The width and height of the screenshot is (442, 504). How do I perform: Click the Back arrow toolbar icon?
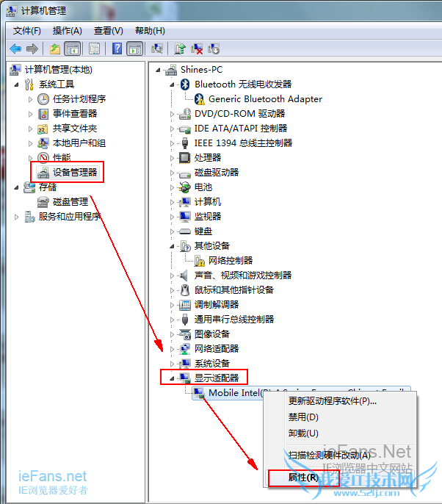[x=15, y=48]
